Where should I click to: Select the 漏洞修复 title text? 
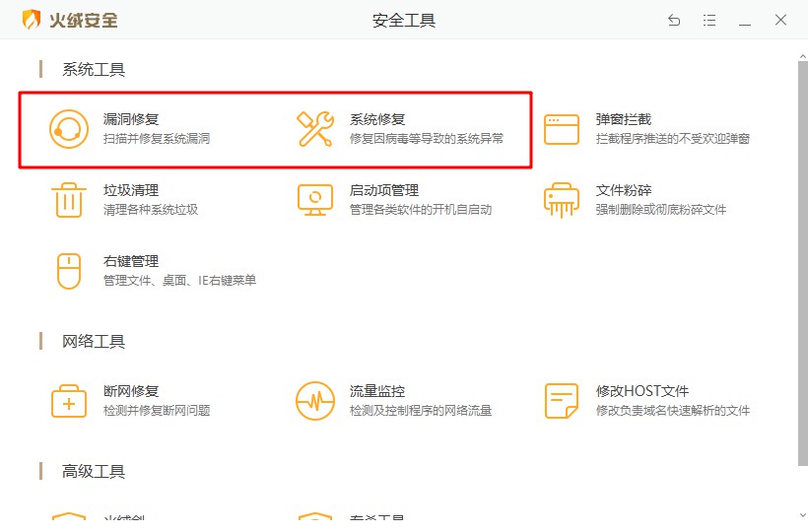tap(131, 119)
